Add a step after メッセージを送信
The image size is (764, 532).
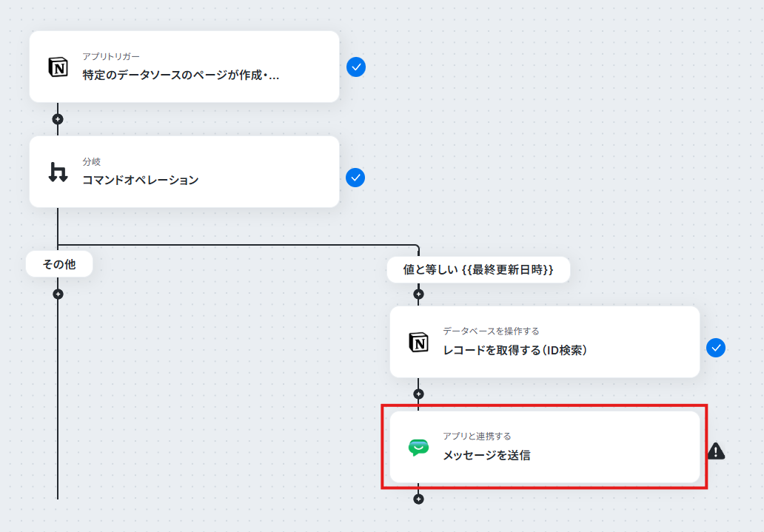(x=418, y=499)
